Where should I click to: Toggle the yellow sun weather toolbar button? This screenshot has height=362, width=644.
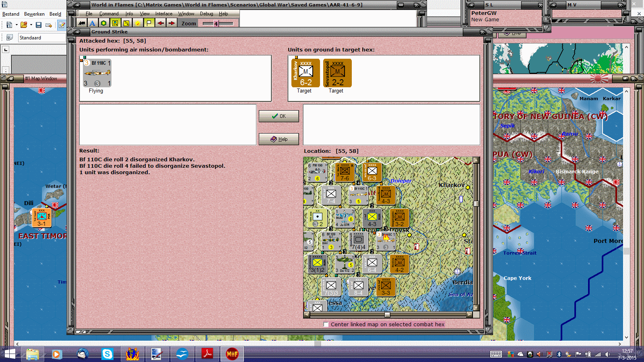[138, 23]
